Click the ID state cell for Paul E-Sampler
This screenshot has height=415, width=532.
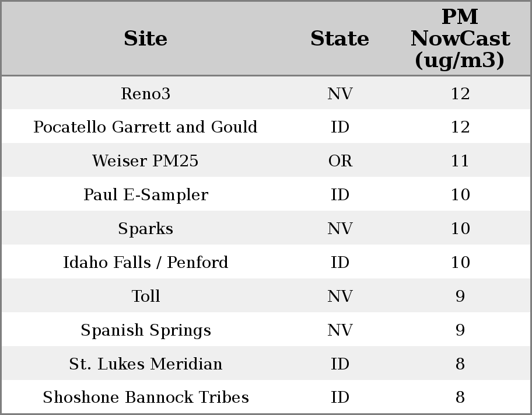[x=339, y=195]
